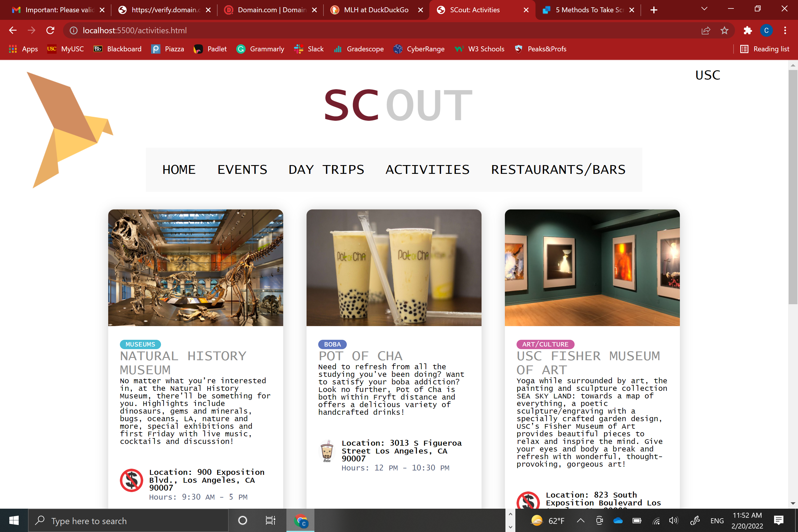This screenshot has height=532, width=798.
Task: Open the Reading list panel
Action: 764,49
